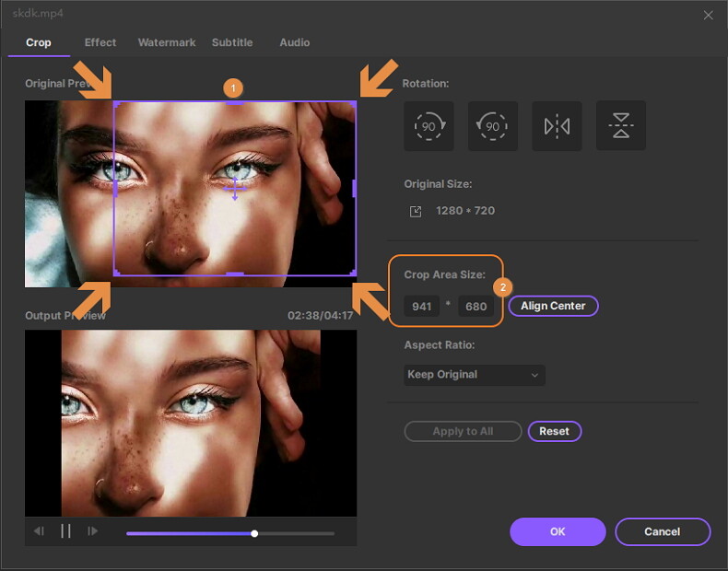Screen dimensions: 728x571
Task: Cancel the crop dialog
Action: click(x=662, y=531)
